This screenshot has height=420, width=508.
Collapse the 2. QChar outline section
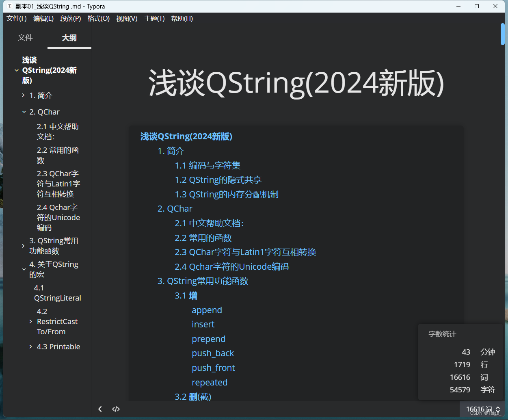coord(23,112)
